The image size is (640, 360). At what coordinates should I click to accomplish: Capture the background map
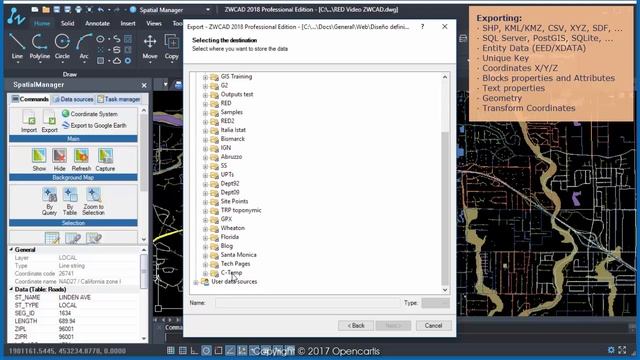click(x=105, y=160)
